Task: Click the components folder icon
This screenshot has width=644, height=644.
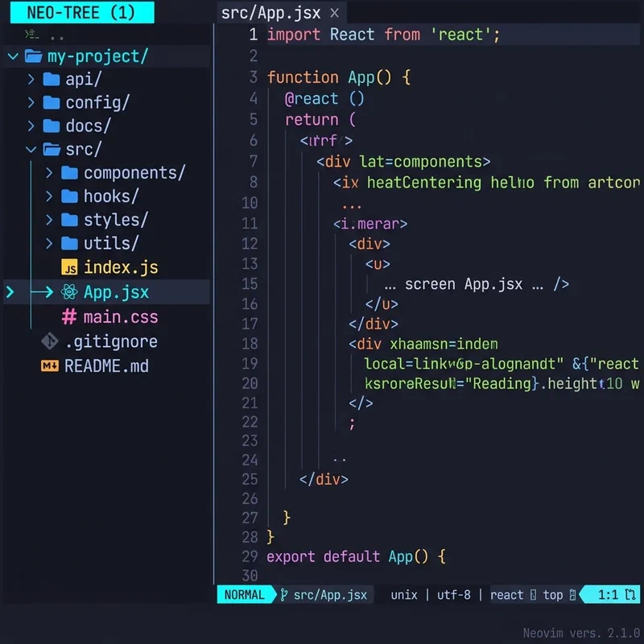Action: [x=69, y=173]
